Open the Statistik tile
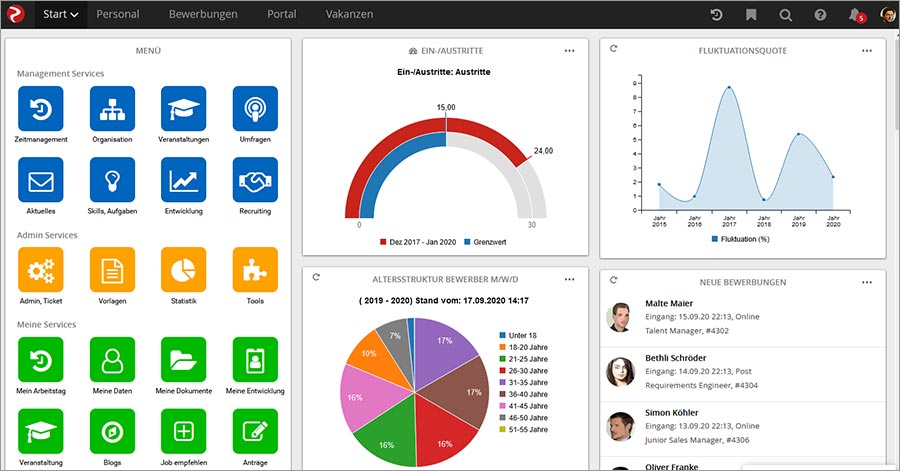Viewport: 900px width, 471px height. tap(184, 270)
